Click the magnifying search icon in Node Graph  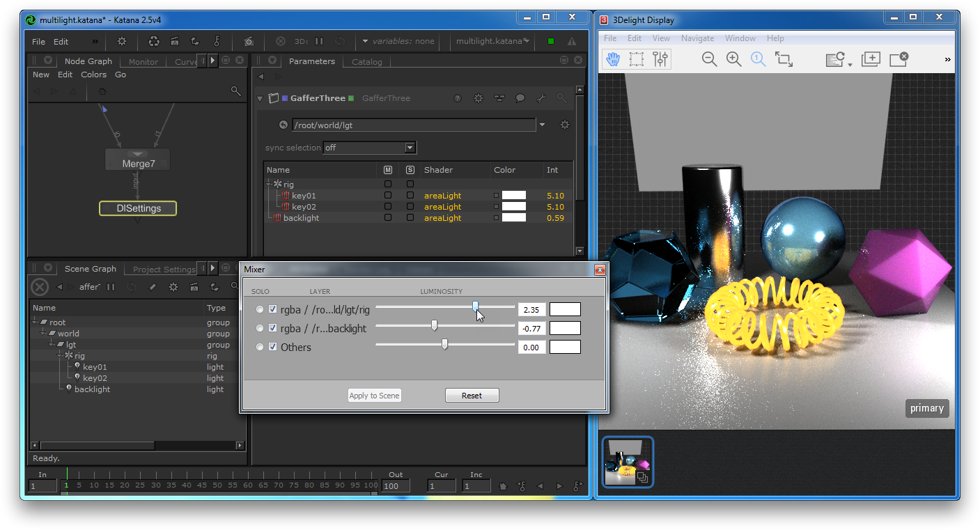(x=235, y=91)
